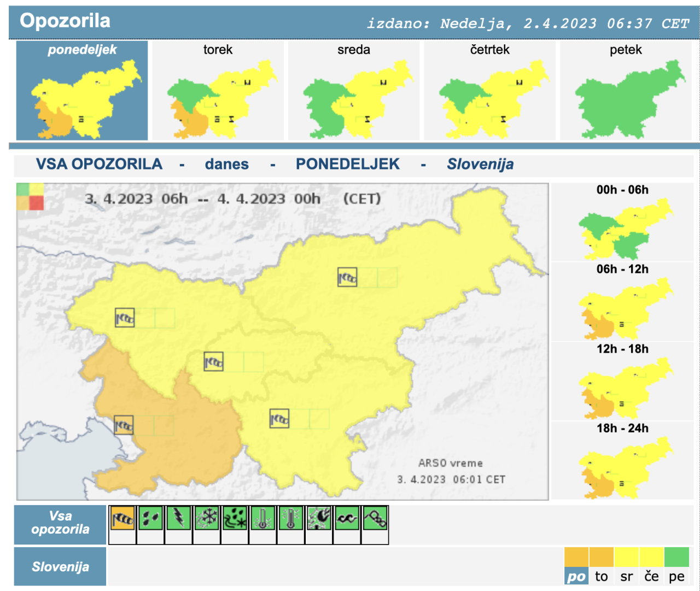The height and width of the screenshot is (591, 700).
Task: Select the lightning thunderstorm warning icon
Action: click(179, 518)
